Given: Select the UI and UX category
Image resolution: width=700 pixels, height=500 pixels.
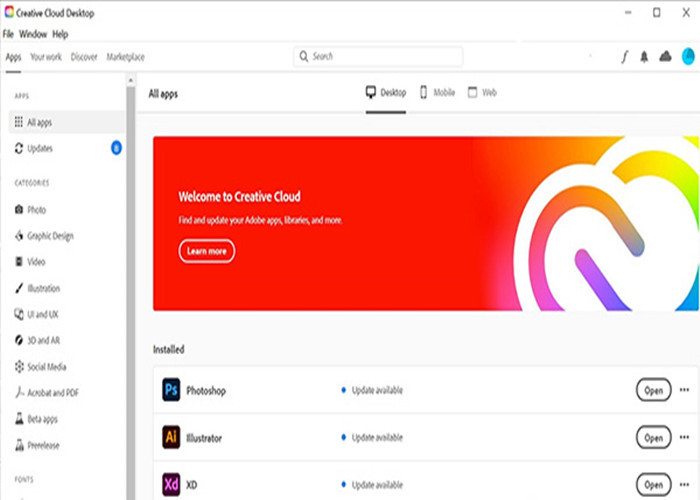Looking at the screenshot, I should click(x=36, y=314).
